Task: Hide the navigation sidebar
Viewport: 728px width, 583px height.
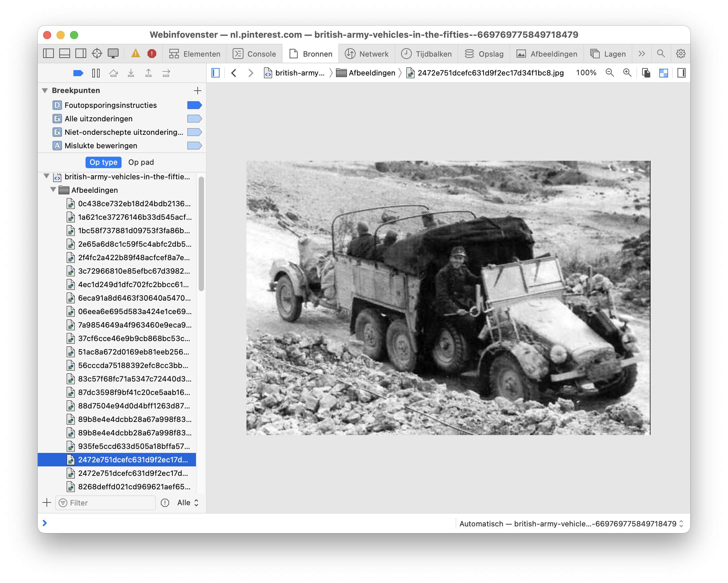Action: pyautogui.click(x=216, y=73)
